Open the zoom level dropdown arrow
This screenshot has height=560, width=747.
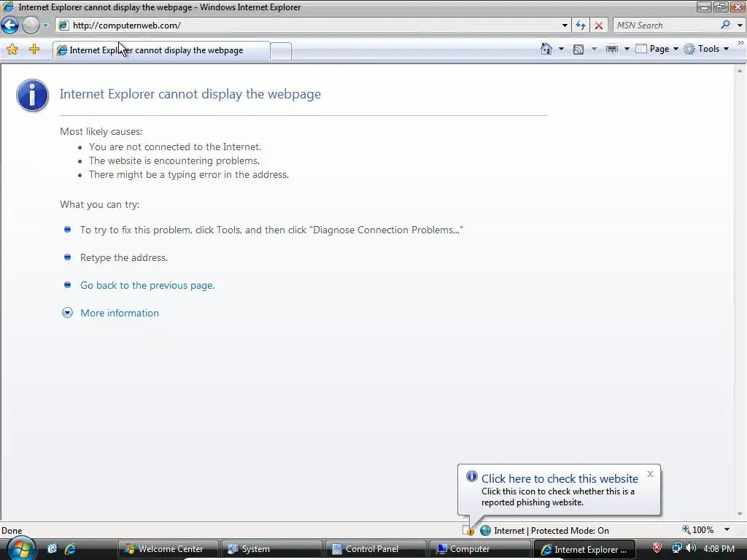click(x=727, y=529)
